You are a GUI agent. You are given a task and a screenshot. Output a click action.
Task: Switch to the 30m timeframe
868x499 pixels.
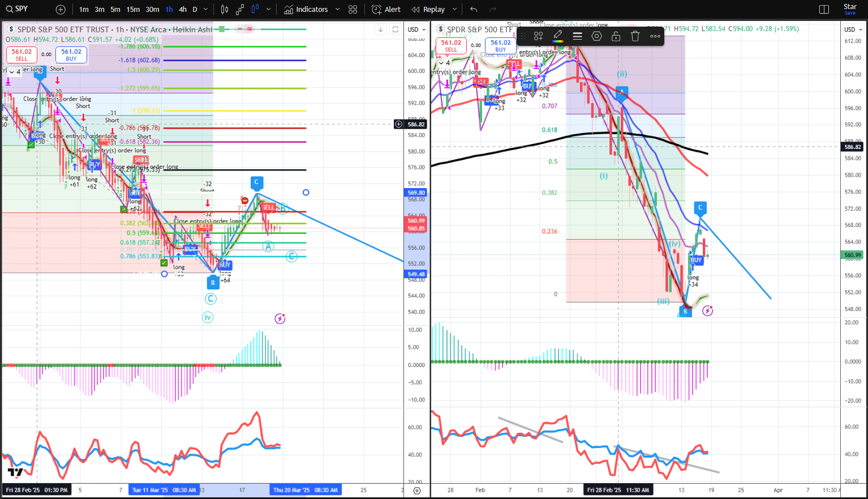(152, 10)
